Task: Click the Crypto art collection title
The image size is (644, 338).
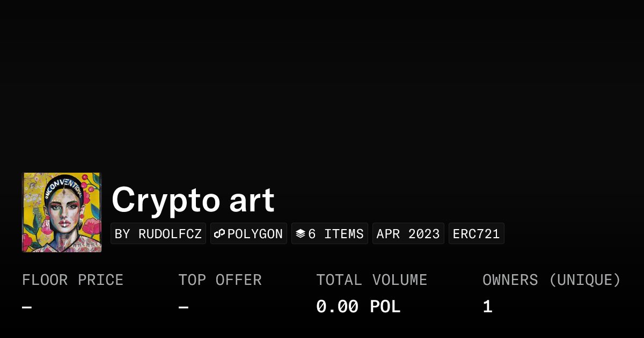Action: point(193,200)
